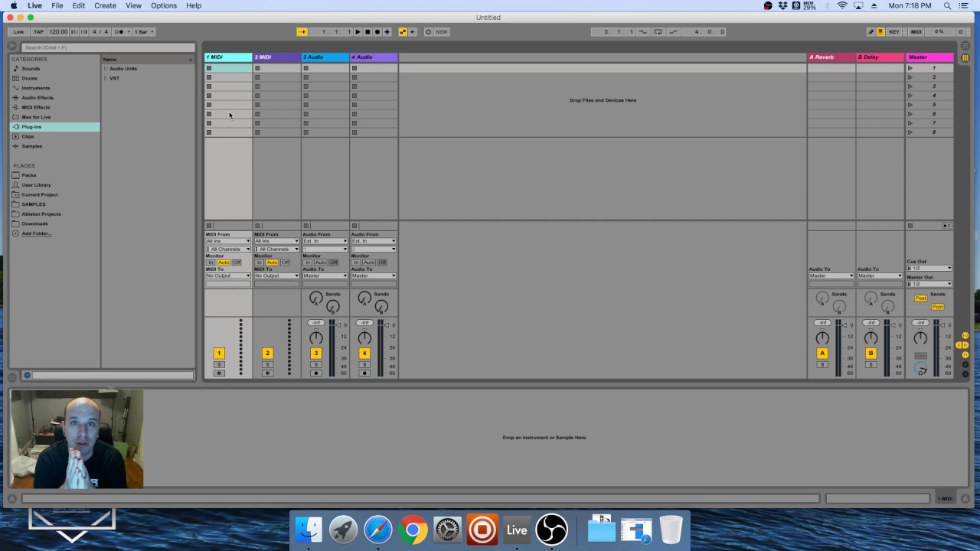Image resolution: width=980 pixels, height=551 pixels.
Task: Toggle the Follow button in transport bar
Action: point(302,31)
